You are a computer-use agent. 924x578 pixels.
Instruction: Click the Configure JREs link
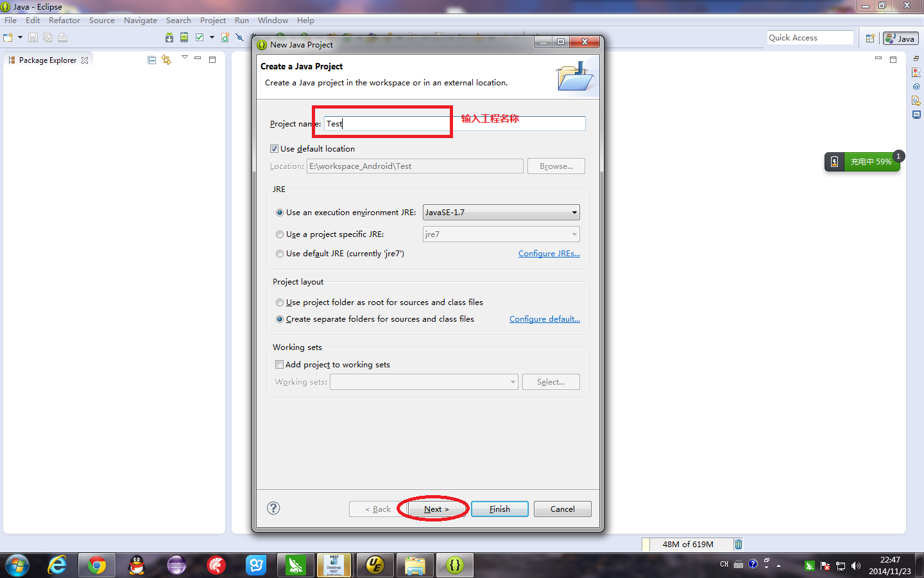point(549,254)
